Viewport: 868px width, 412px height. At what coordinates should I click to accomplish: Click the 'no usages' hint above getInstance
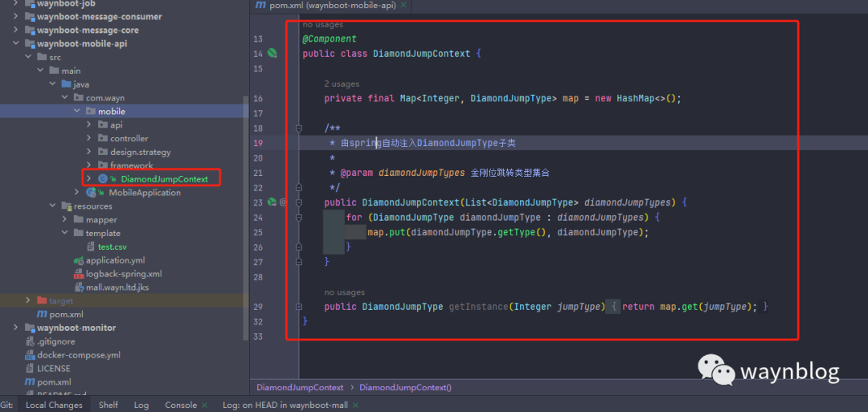click(344, 292)
